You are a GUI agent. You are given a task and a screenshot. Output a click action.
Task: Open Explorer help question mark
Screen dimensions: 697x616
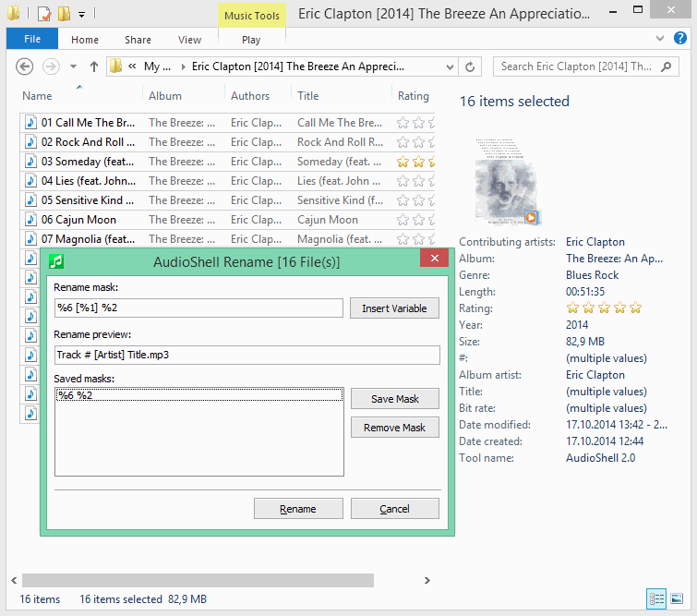click(680, 38)
